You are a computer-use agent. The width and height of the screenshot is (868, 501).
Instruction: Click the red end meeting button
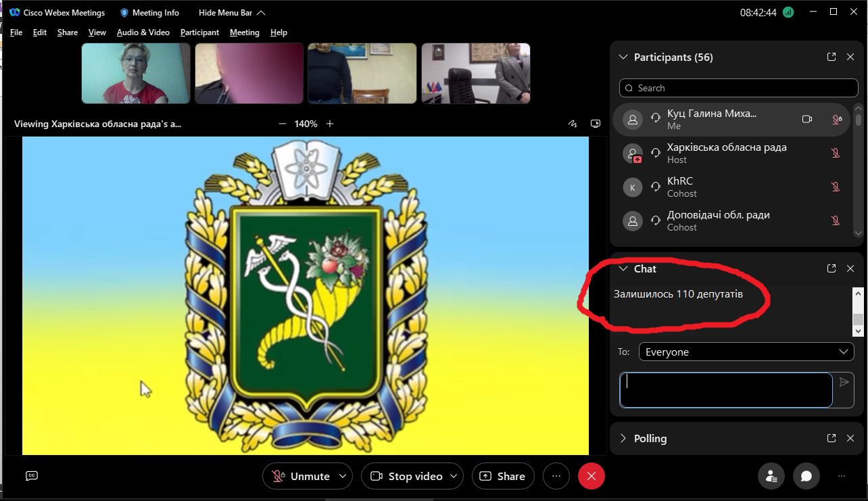click(591, 476)
